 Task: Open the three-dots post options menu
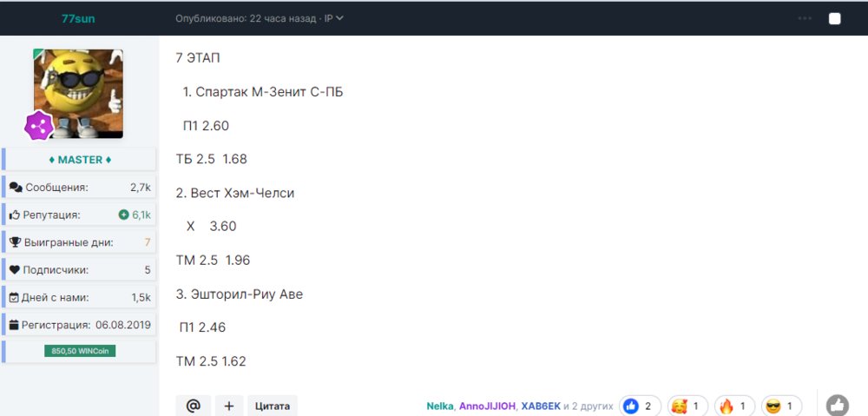805,18
